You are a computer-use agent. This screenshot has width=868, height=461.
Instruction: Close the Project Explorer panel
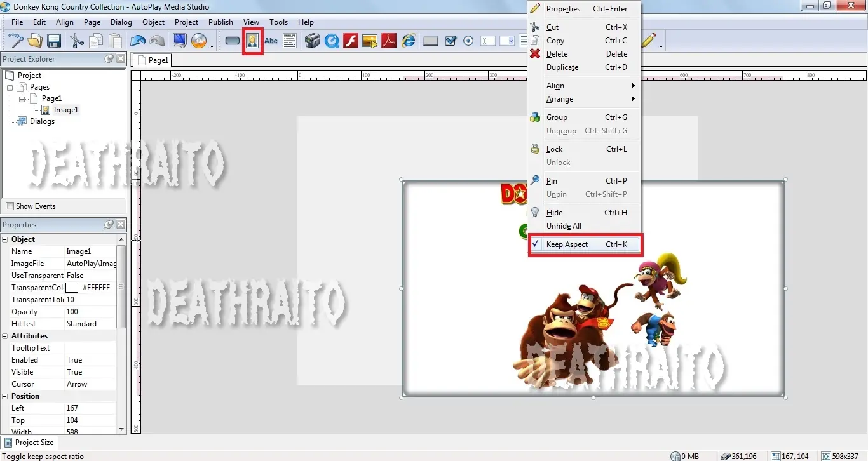(x=121, y=59)
